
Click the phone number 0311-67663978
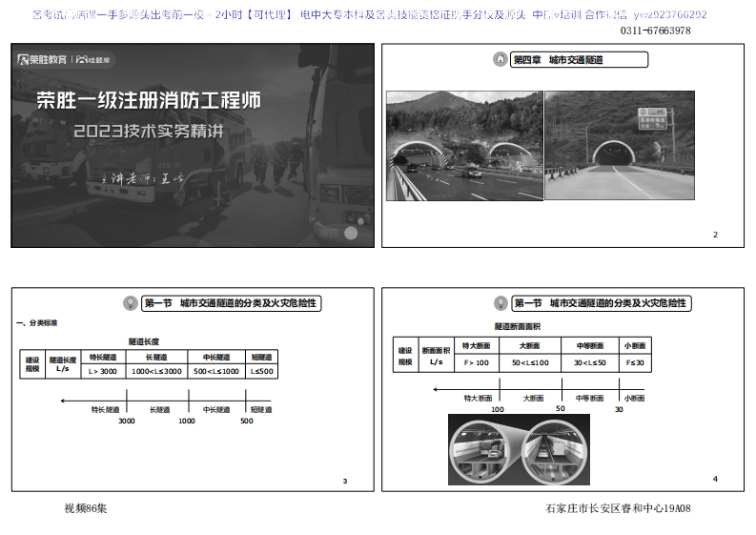pyautogui.click(x=655, y=31)
